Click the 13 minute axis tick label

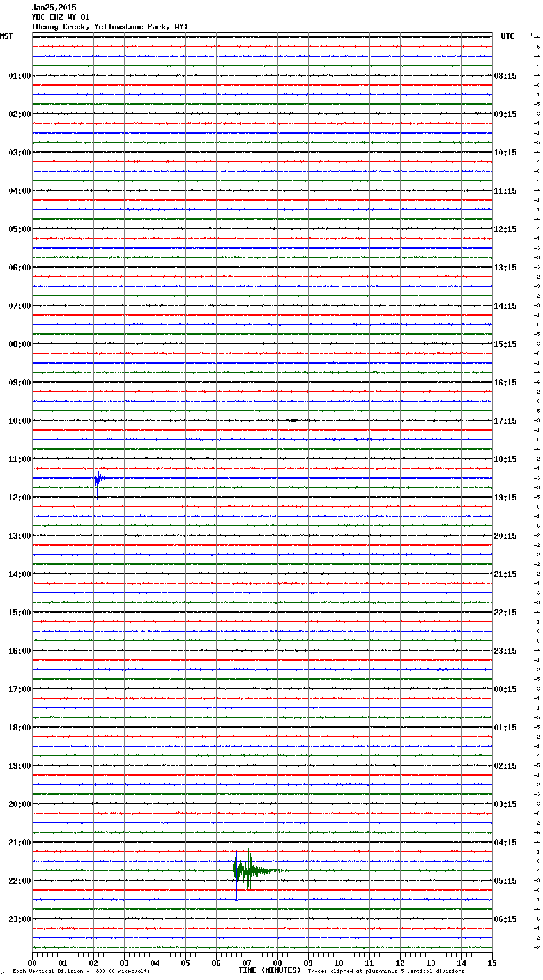[x=431, y=963]
